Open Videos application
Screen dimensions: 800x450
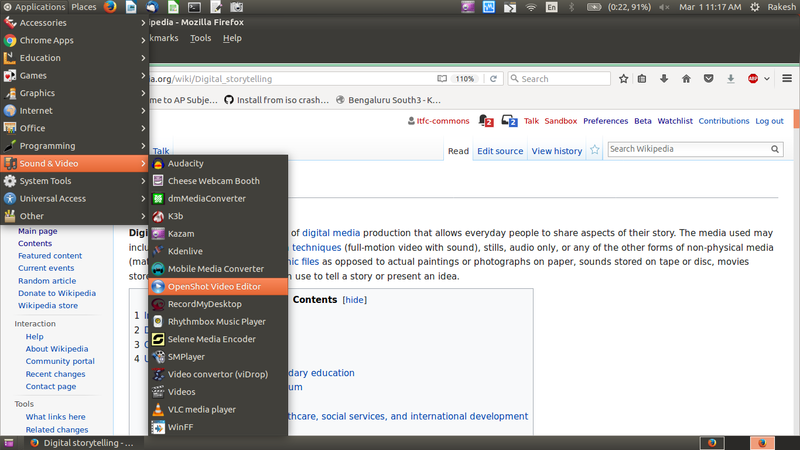point(218,392)
